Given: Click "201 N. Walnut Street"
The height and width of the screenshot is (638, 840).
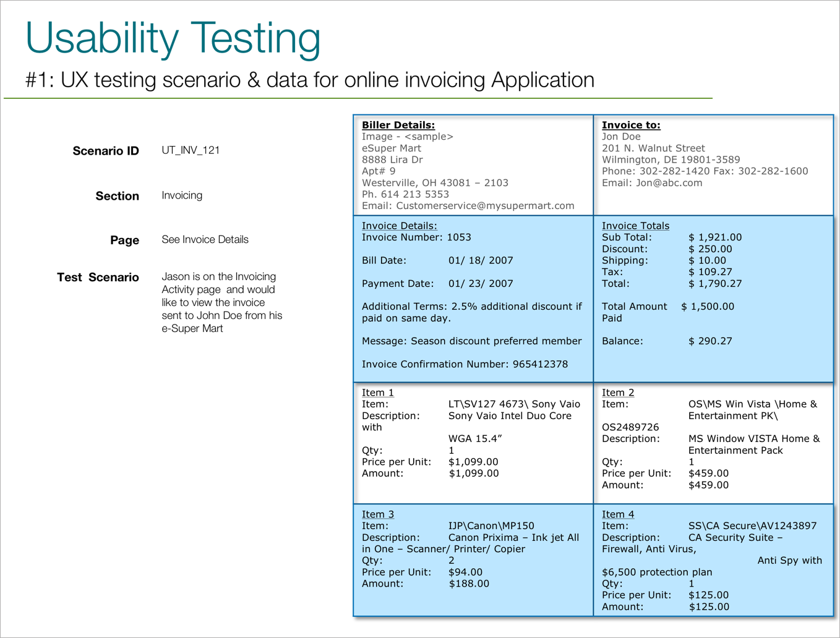Looking at the screenshot, I should tap(653, 148).
